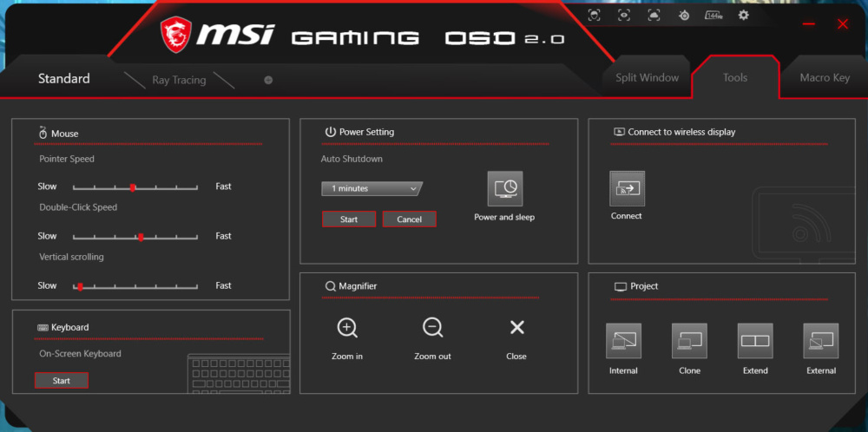Click the Magnifier Zoom in icon

click(x=347, y=328)
